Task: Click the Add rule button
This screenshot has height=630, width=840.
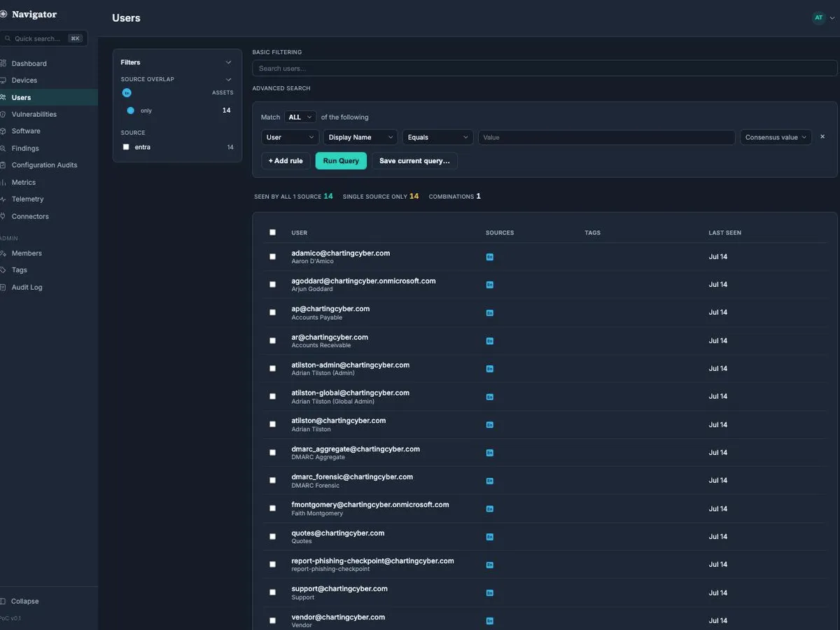Action: pyautogui.click(x=286, y=161)
